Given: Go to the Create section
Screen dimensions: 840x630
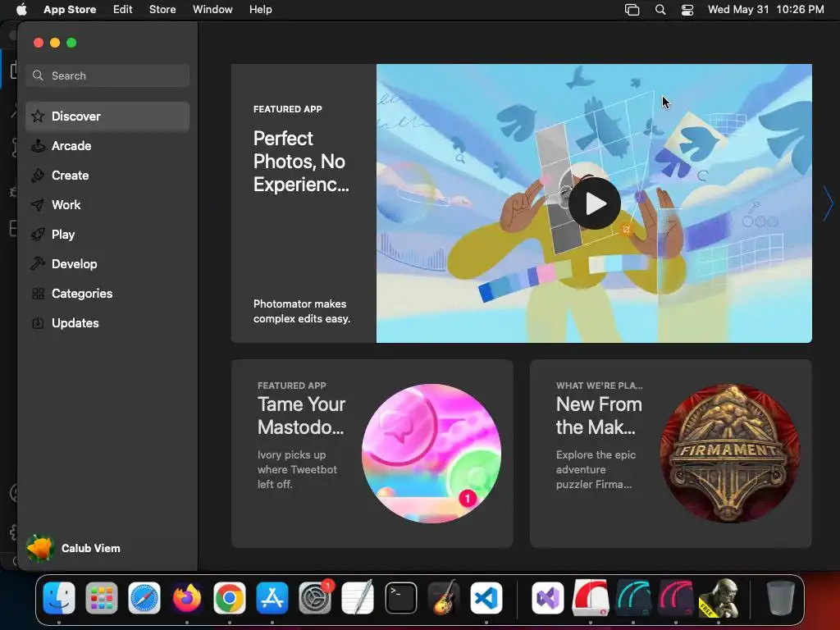Looking at the screenshot, I should 107,176.
